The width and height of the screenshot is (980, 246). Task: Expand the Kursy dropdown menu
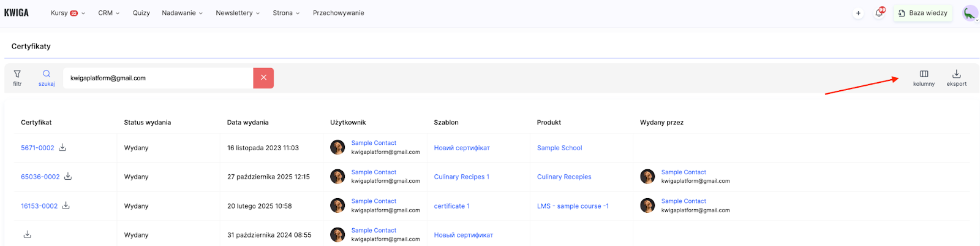(x=67, y=13)
